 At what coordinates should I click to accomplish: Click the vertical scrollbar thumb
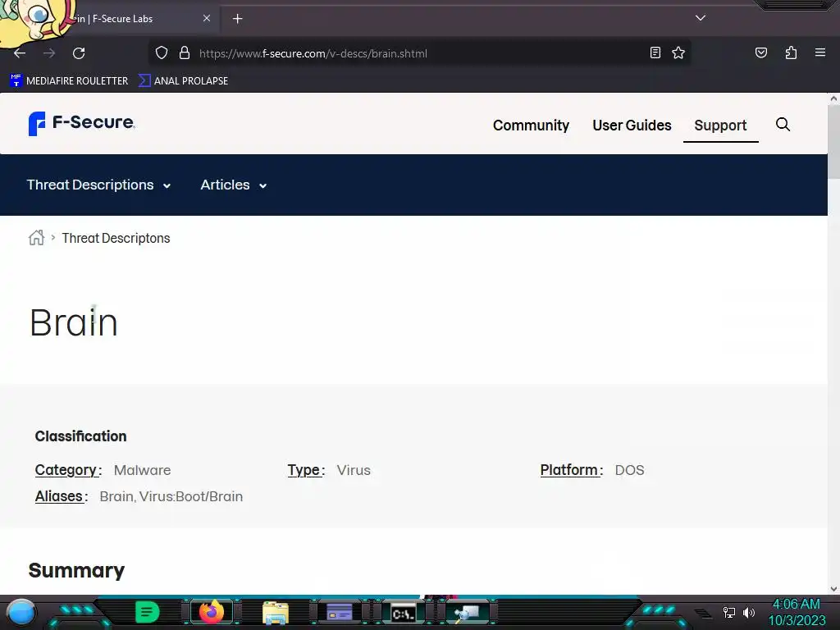coord(833,142)
